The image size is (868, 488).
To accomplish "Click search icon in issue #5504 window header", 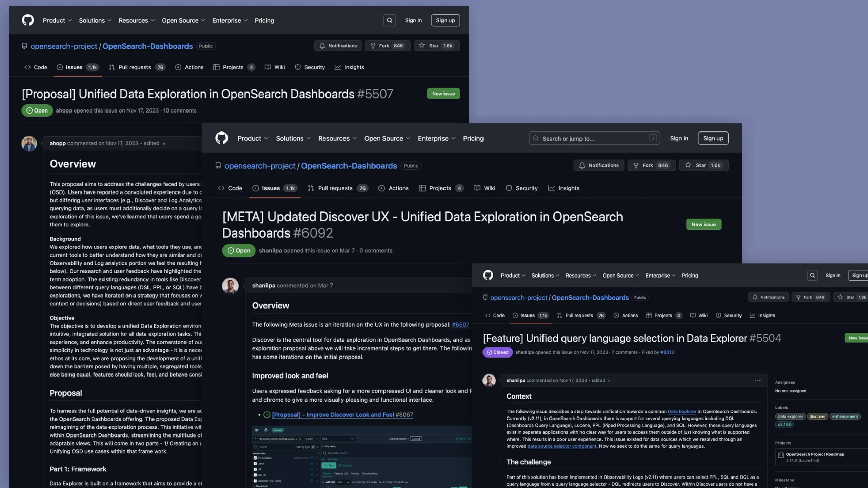I will pyautogui.click(x=812, y=275).
